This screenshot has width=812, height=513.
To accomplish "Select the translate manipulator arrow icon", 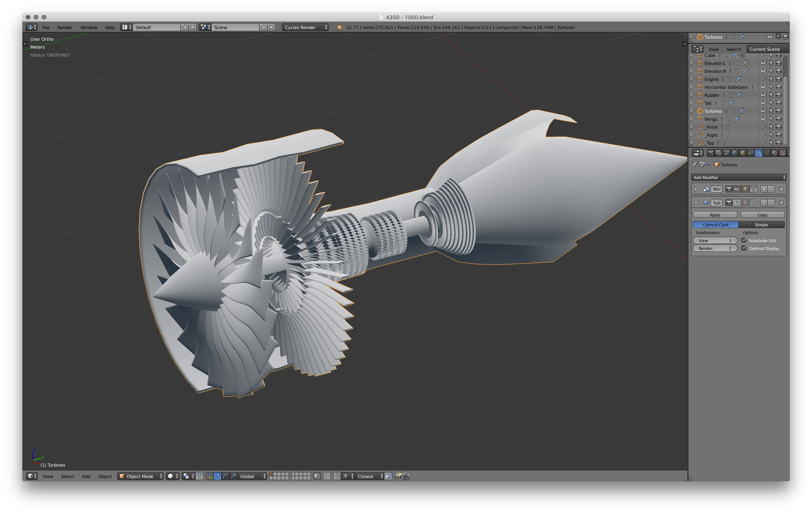I will click(x=217, y=476).
